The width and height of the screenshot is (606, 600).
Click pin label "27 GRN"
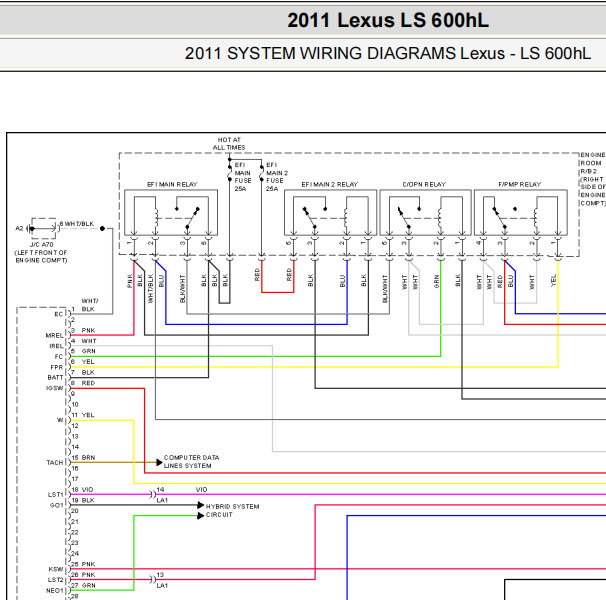pos(83,585)
